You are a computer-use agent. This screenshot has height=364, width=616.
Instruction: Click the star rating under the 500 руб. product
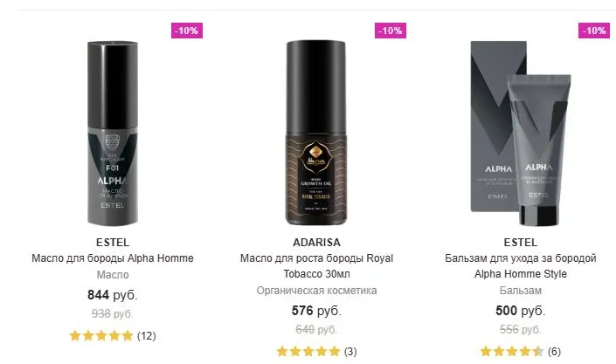(x=512, y=351)
